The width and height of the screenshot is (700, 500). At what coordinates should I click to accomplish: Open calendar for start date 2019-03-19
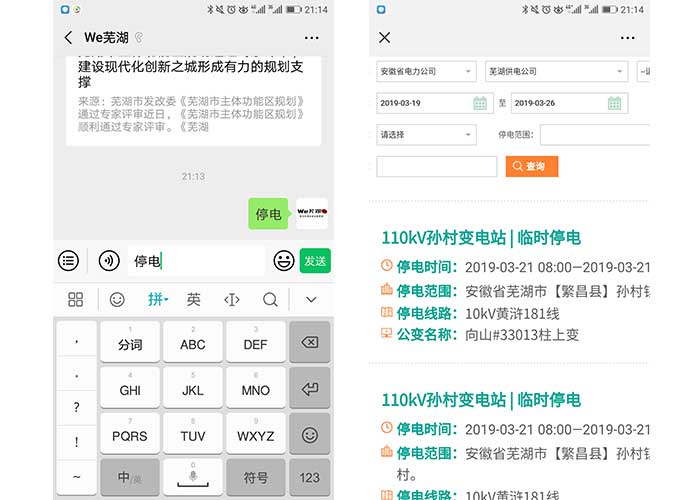480,103
